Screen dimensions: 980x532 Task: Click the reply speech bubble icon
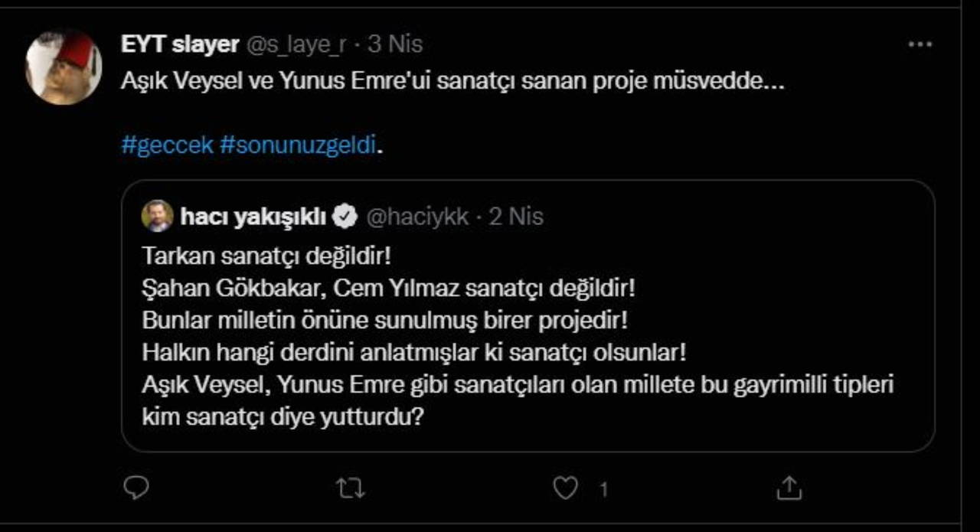pyautogui.click(x=136, y=488)
